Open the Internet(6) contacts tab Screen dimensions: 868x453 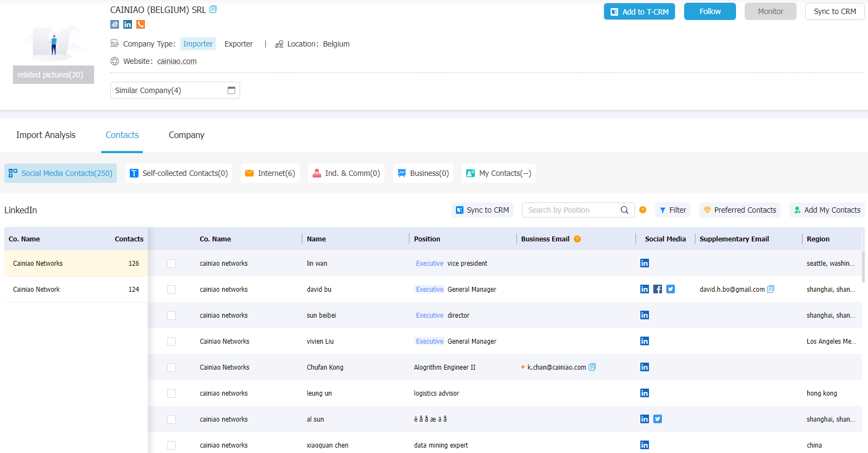click(270, 173)
